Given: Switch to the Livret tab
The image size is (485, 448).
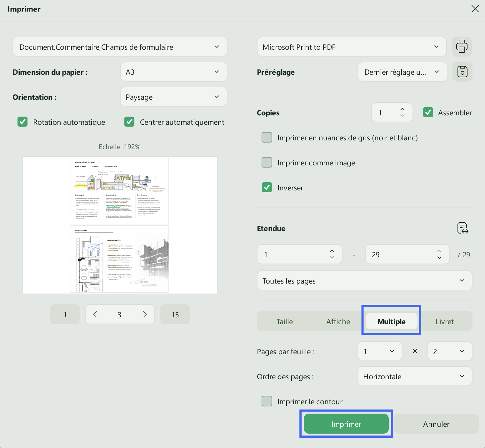Looking at the screenshot, I should 445,321.
